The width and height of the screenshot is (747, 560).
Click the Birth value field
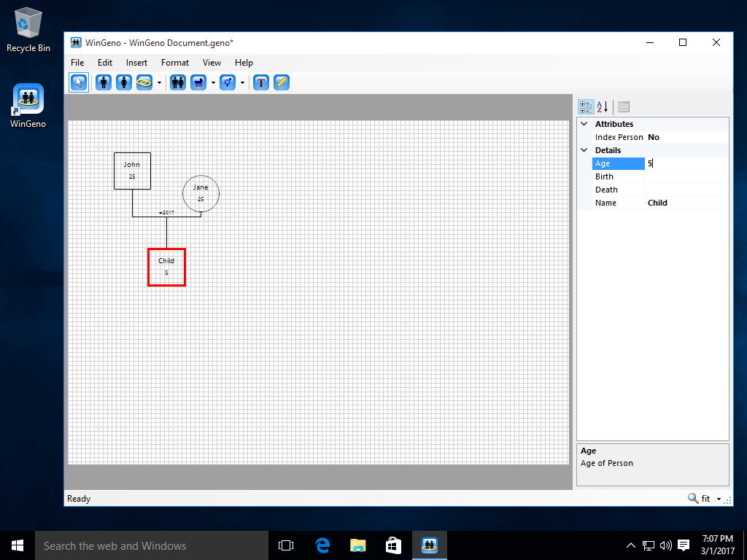686,176
